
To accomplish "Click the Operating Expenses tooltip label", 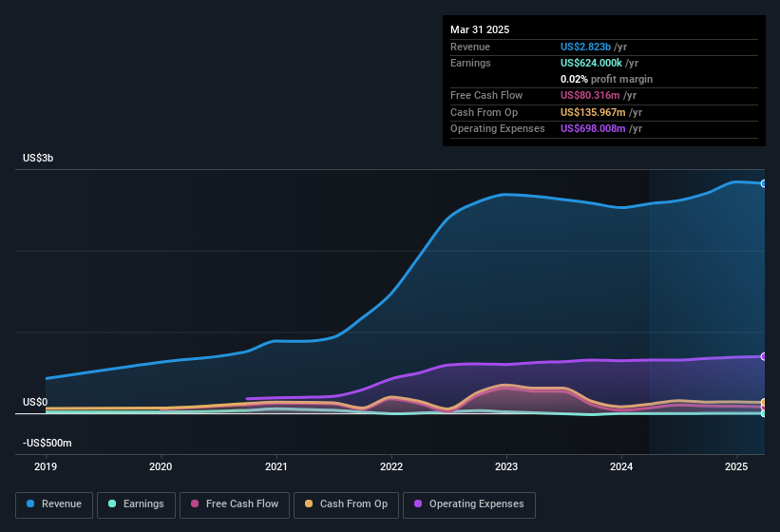I will point(498,128).
